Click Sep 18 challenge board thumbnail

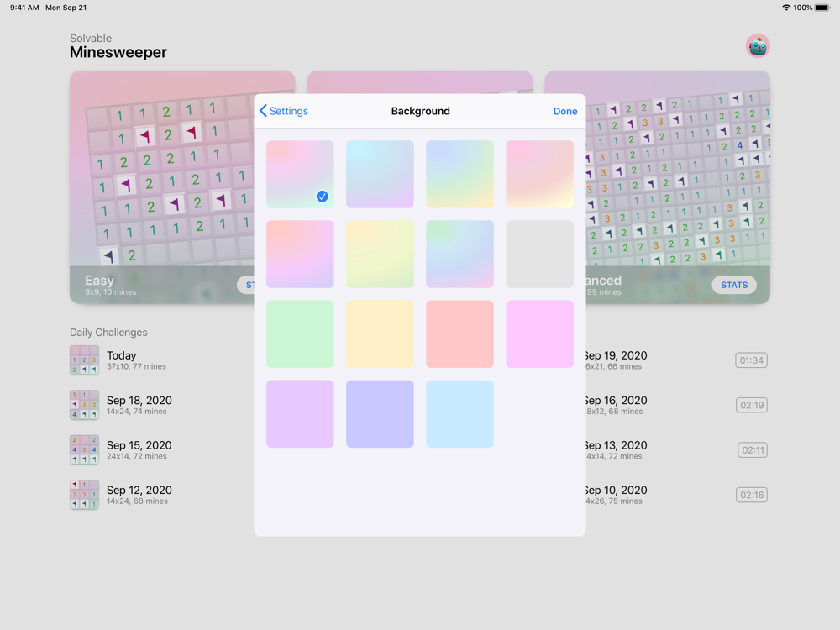click(x=85, y=405)
